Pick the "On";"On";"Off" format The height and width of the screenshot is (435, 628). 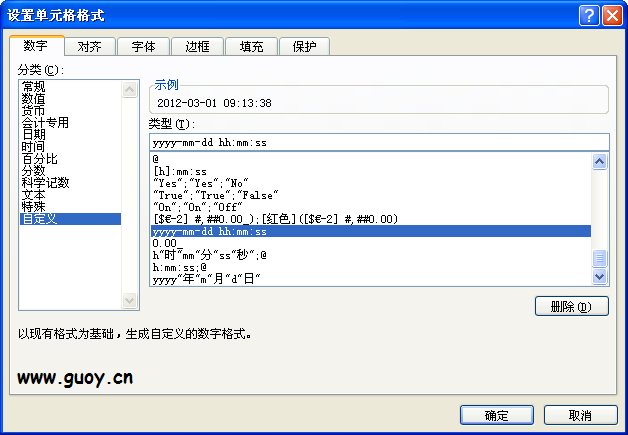371,207
